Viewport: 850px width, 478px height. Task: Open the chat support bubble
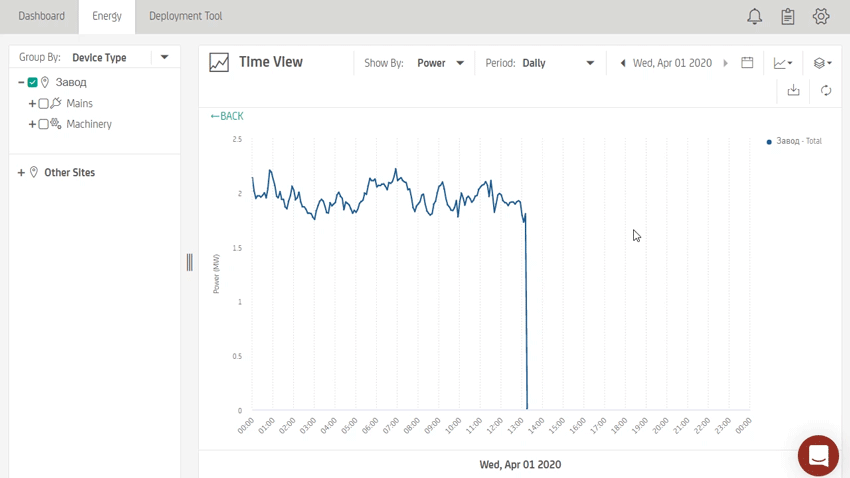point(818,455)
